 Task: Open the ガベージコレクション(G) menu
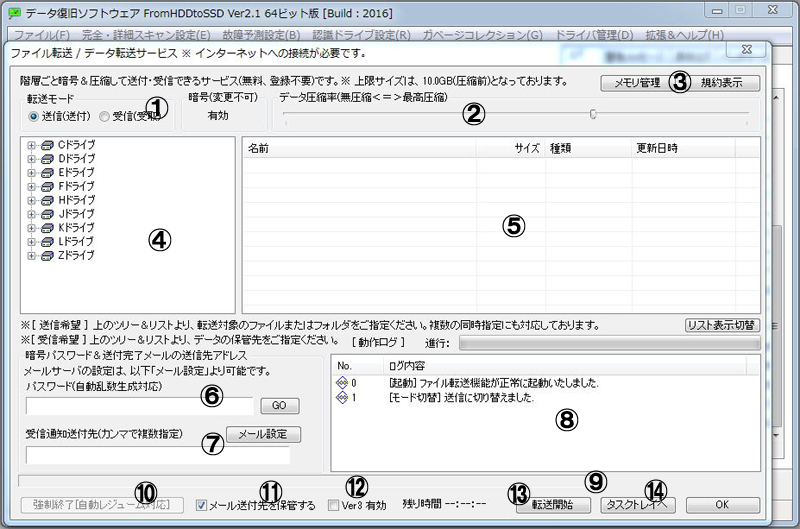coord(482,35)
